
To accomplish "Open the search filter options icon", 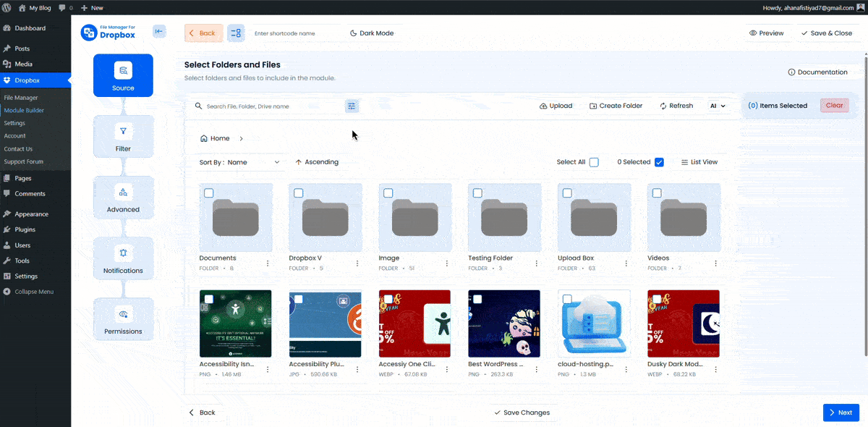I will click(352, 106).
